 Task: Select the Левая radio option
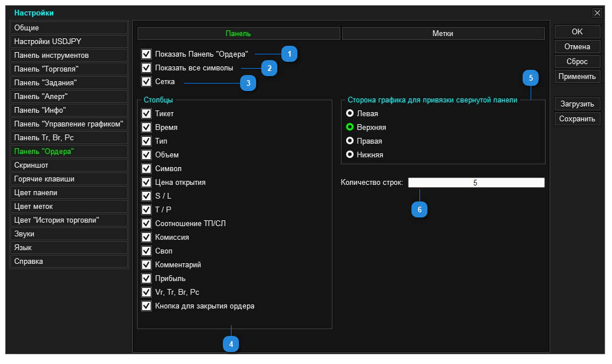[x=350, y=113]
